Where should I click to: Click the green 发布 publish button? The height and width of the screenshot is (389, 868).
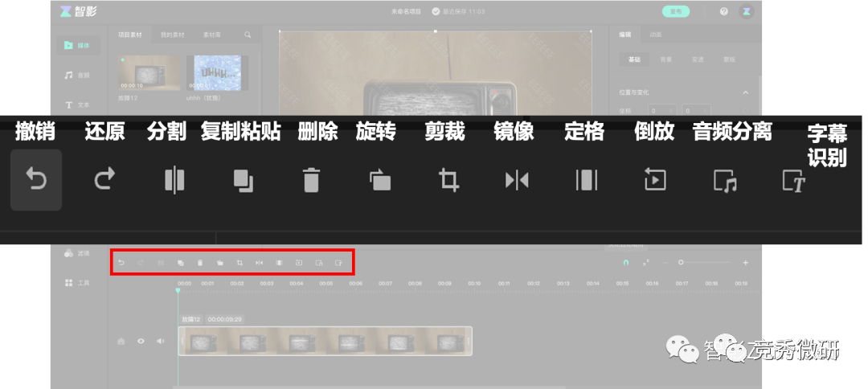tap(675, 11)
